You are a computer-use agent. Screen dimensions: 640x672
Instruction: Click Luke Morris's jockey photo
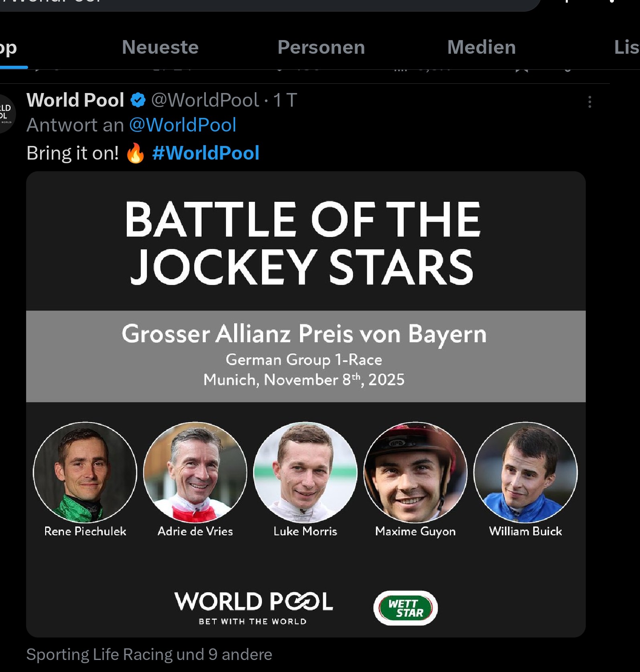click(305, 472)
